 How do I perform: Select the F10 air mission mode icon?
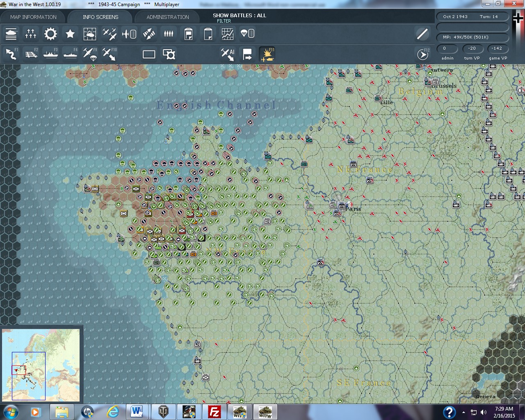click(110, 54)
